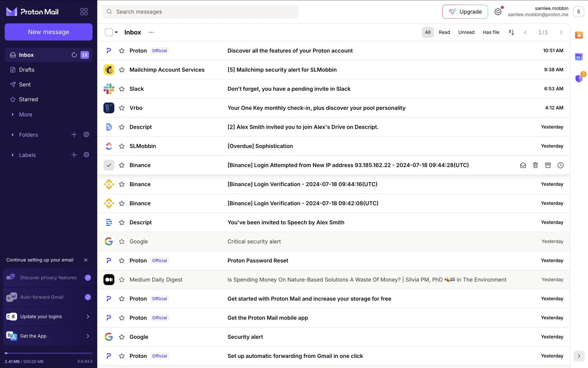Toggle the select-all checkbox in toolbar
588x368 pixels.
(x=109, y=32)
